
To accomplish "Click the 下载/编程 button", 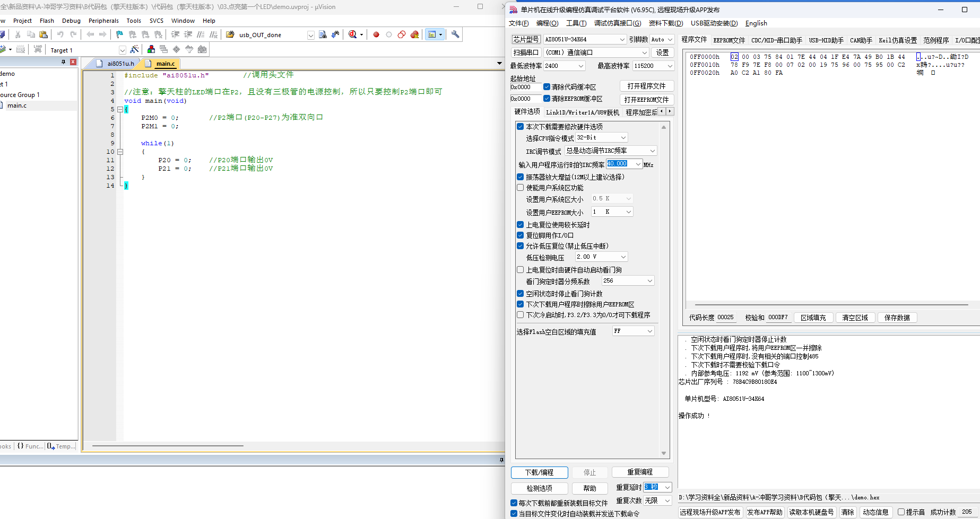I will [x=539, y=472].
